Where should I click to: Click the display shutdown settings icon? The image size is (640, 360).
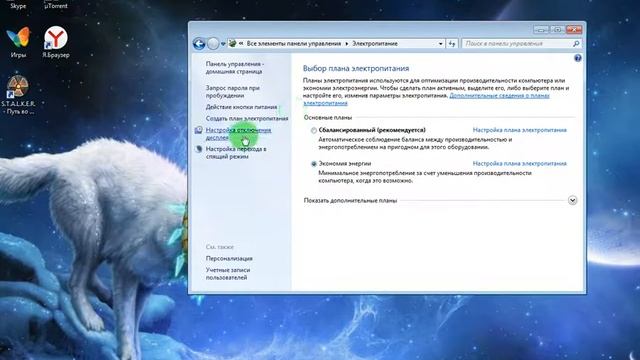point(198,130)
